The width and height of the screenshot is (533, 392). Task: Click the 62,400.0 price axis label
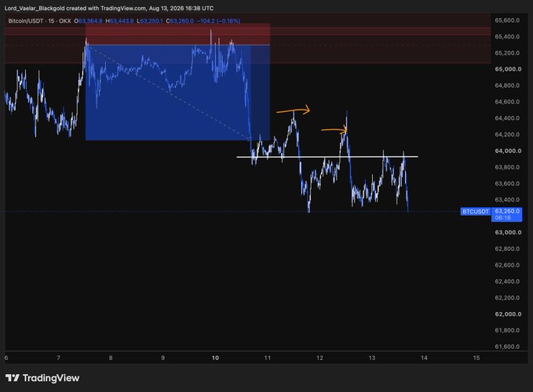(507, 281)
